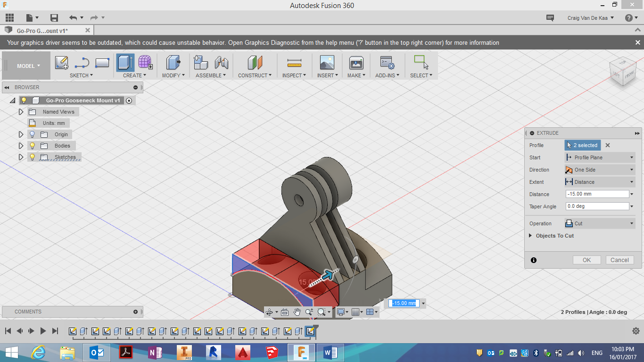Image resolution: width=644 pixels, height=362 pixels.
Task: Expand the Sketches folder arrow
Action: pyautogui.click(x=21, y=157)
